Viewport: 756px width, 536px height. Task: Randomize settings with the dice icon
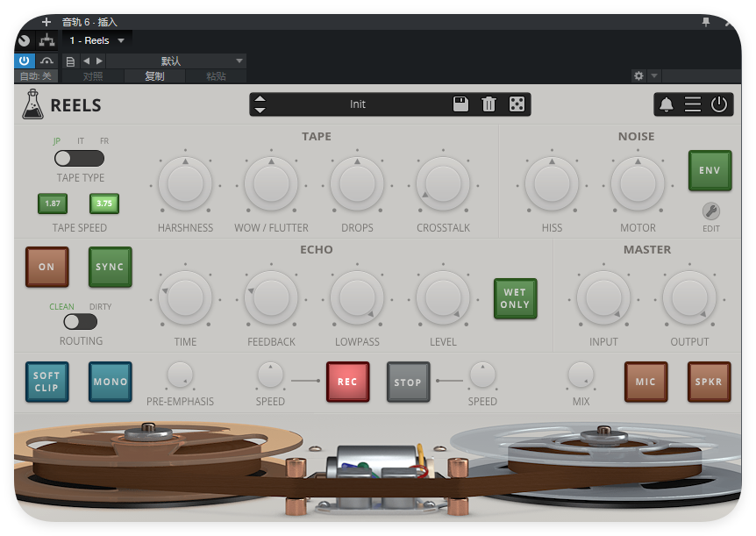pyautogui.click(x=517, y=104)
